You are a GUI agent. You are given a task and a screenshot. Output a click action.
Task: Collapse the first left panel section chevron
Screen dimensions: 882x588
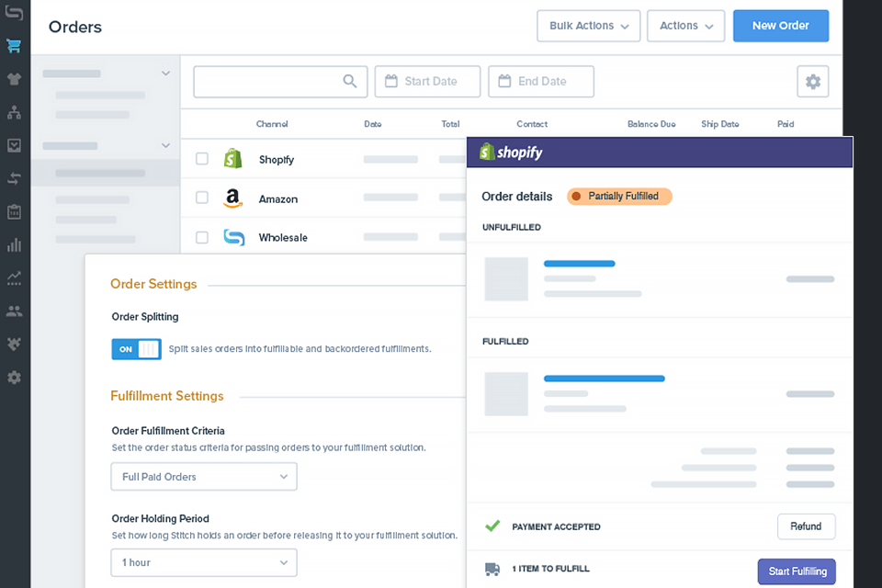pos(165,73)
